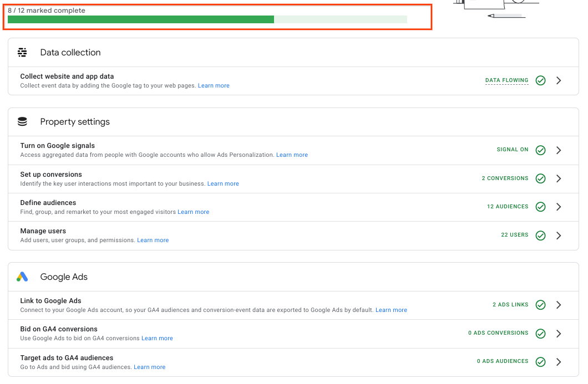
Task: Click the Signal On green checkmark icon
Action: coord(540,150)
